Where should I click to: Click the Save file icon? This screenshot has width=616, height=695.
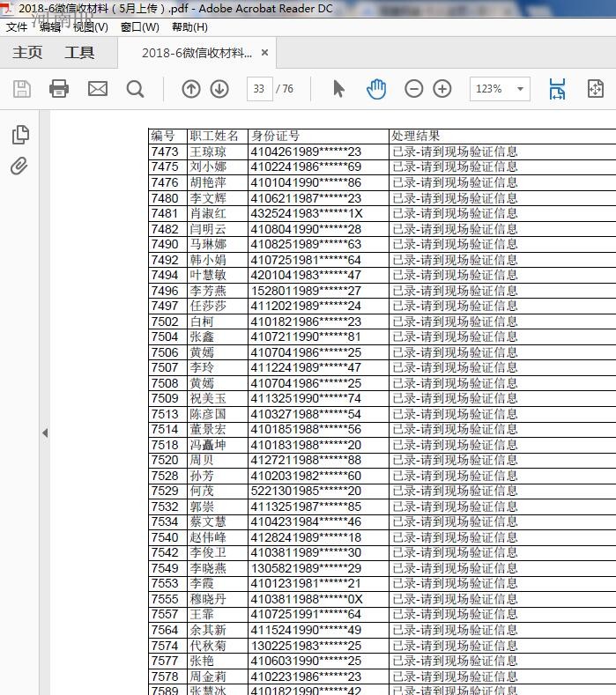(21, 89)
